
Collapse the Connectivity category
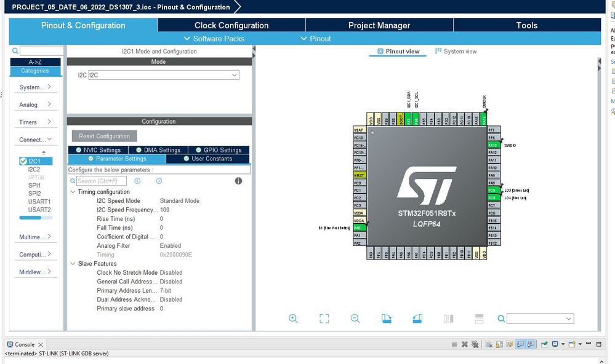tap(35, 140)
